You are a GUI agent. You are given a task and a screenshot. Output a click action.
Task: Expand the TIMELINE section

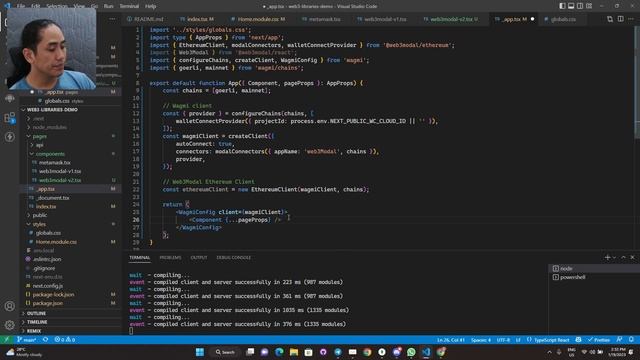tap(70, 322)
